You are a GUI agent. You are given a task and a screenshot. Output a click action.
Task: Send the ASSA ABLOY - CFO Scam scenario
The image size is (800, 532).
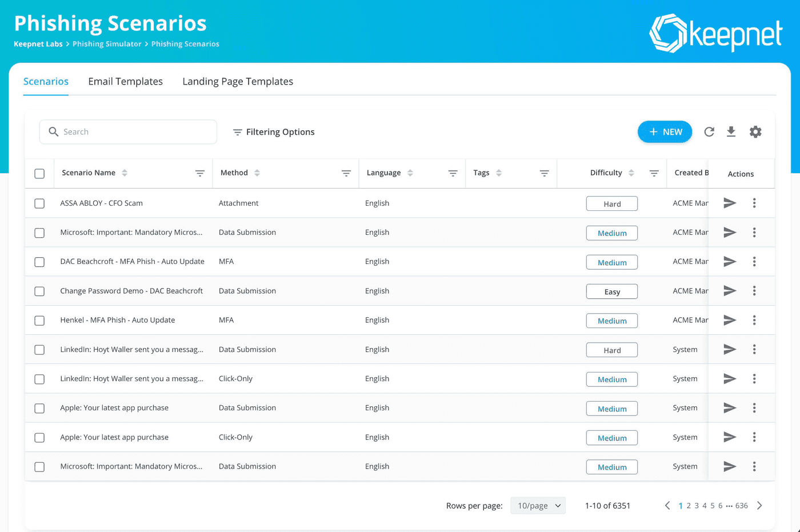730,203
